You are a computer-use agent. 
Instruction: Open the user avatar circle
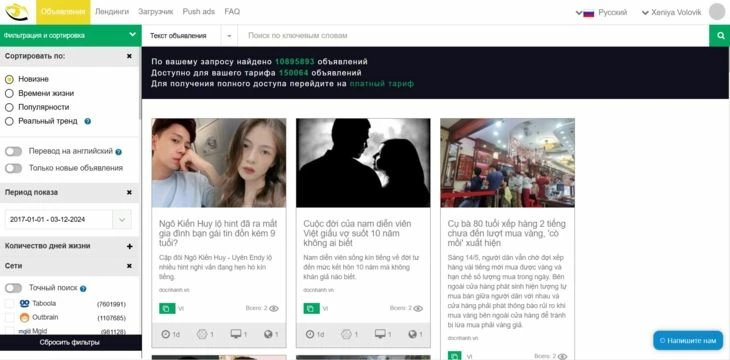717,12
